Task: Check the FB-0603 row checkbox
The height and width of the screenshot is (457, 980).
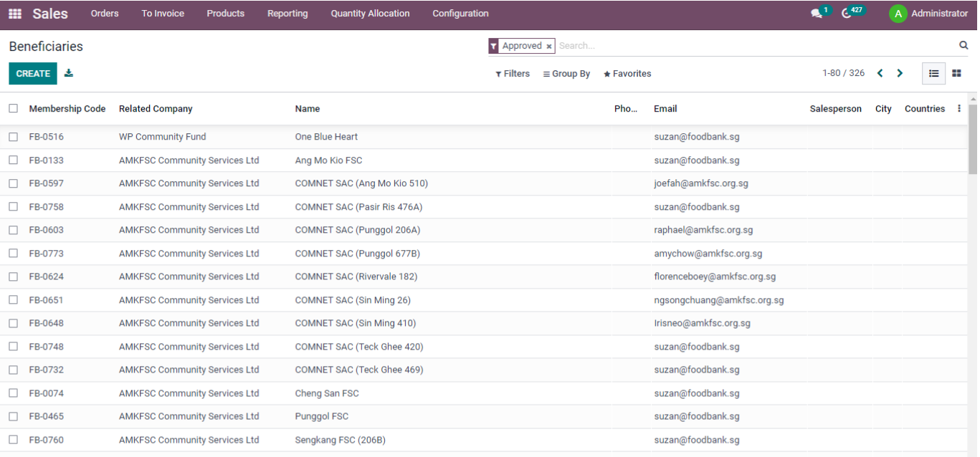Action: point(14,230)
